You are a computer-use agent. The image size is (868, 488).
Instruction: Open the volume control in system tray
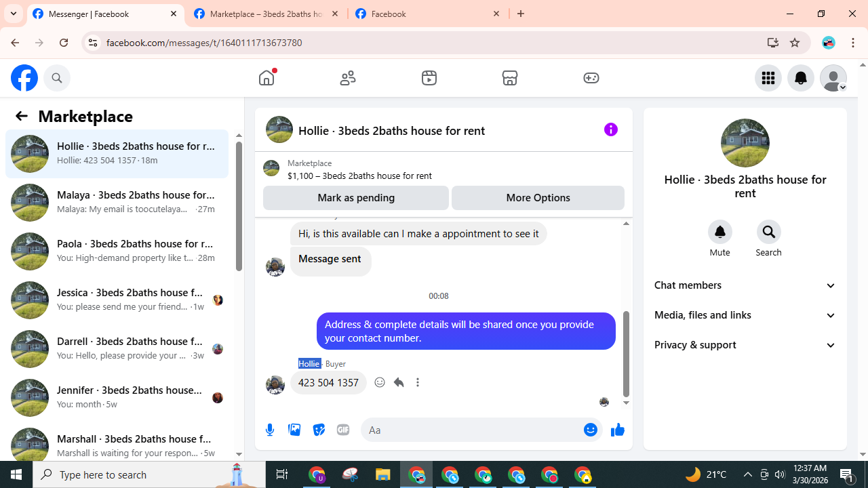780,474
